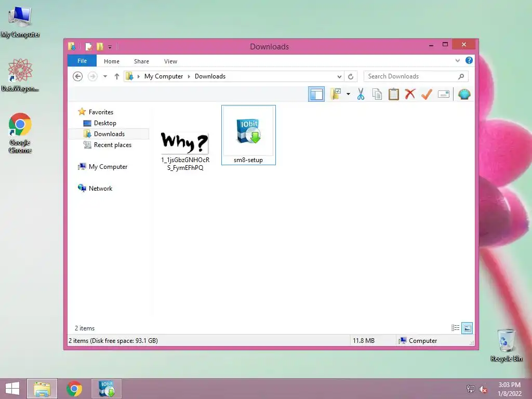
Task: Click the network tray icon
Action: coord(471,389)
